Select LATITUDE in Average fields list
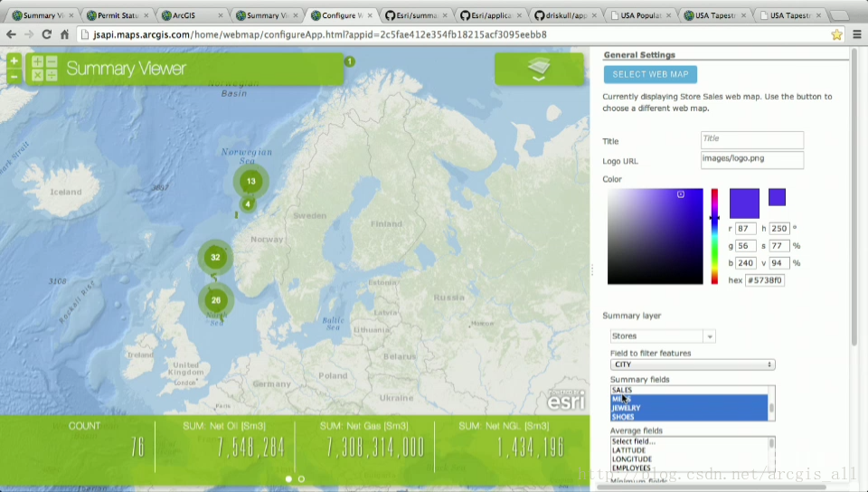The height and width of the screenshot is (492, 868). 689,449
